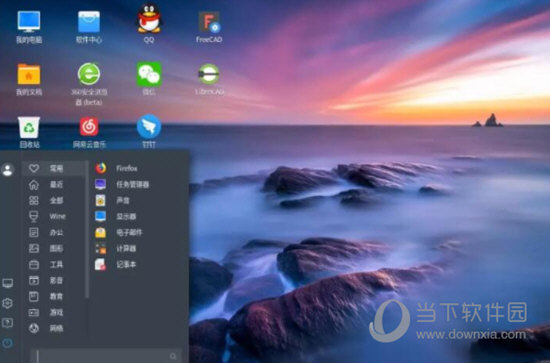The image size is (550, 363).
Task: Click the category list scrollbar
Action: tap(87, 230)
